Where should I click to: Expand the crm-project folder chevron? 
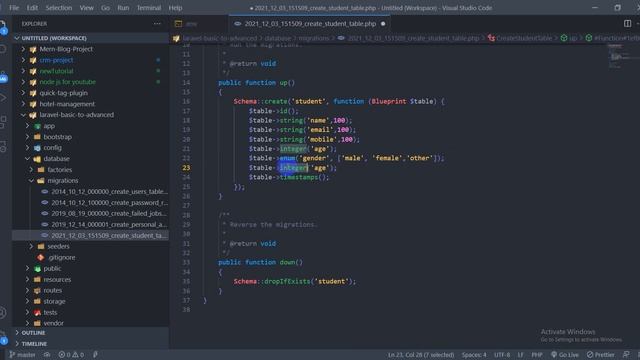tap(23, 60)
